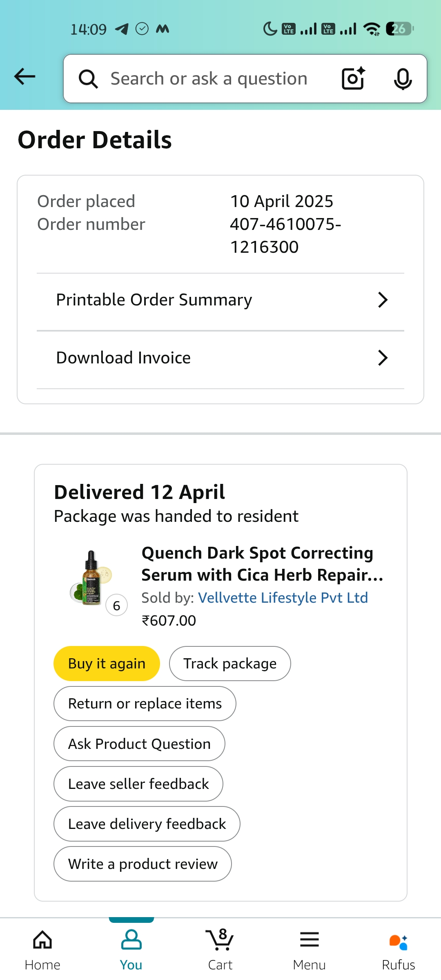The width and height of the screenshot is (441, 980).
Task: Tap Leave seller feedback
Action: pyautogui.click(x=138, y=784)
